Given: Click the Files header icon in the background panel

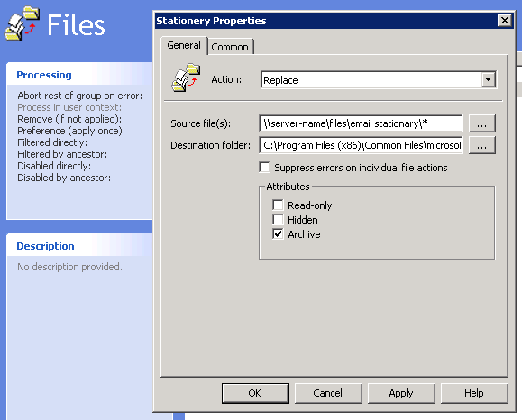Looking at the screenshot, I should click(22, 24).
